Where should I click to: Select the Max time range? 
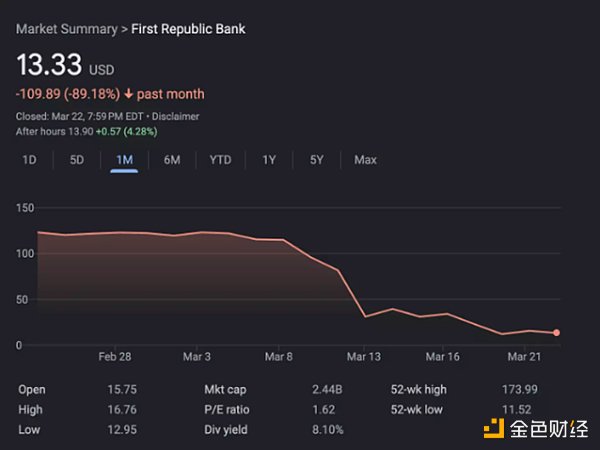tap(365, 160)
